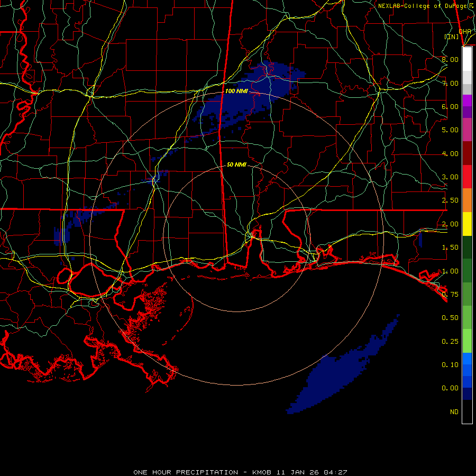Select the 0.75 legend value
Viewport: 476px width, 476px height.
[x=450, y=295]
